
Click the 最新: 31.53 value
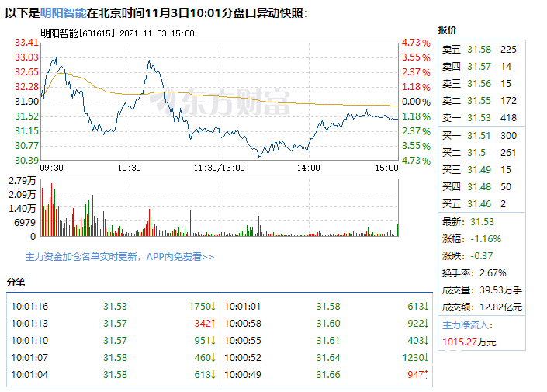point(482,222)
